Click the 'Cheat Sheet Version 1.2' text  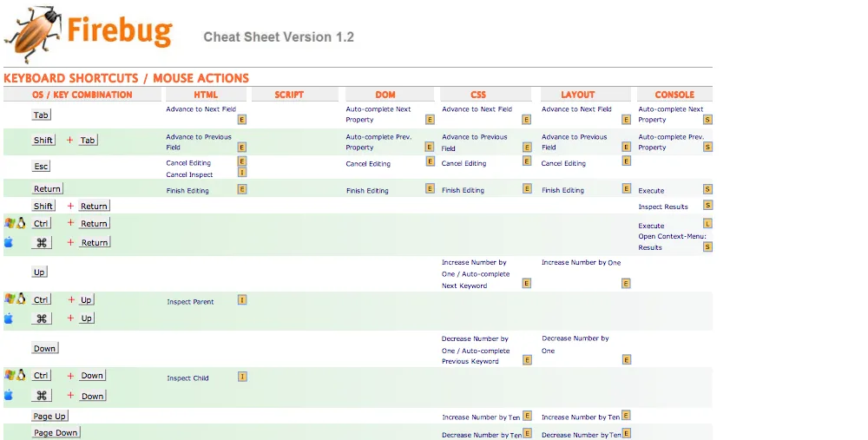pyautogui.click(x=279, y=37)
